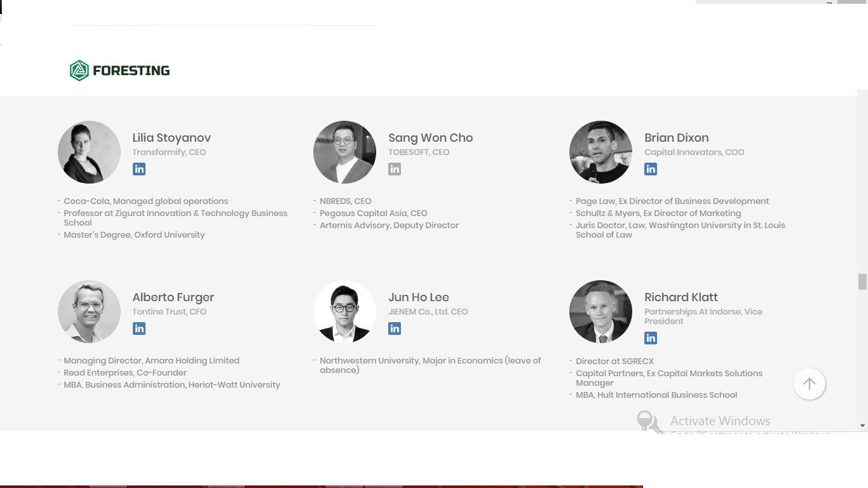Click Schultz & Myers, Ex Director line
The width and height of the screenshot is (868, 488).
(x=658, y=213)
